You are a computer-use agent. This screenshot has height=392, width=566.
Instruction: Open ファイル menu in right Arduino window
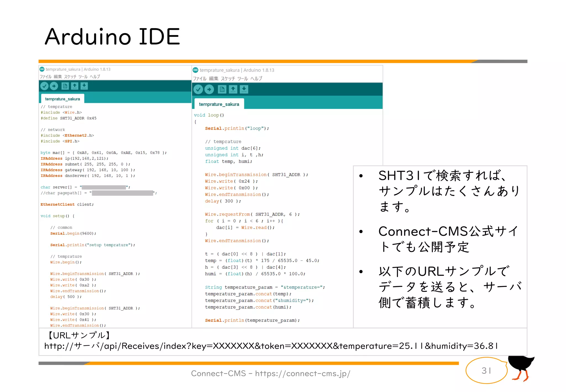point(200,79)
